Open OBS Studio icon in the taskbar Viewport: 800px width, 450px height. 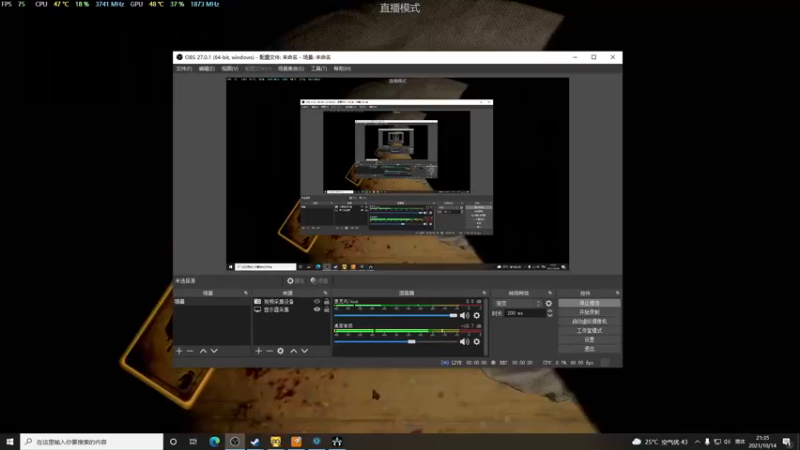pos(235,441)
